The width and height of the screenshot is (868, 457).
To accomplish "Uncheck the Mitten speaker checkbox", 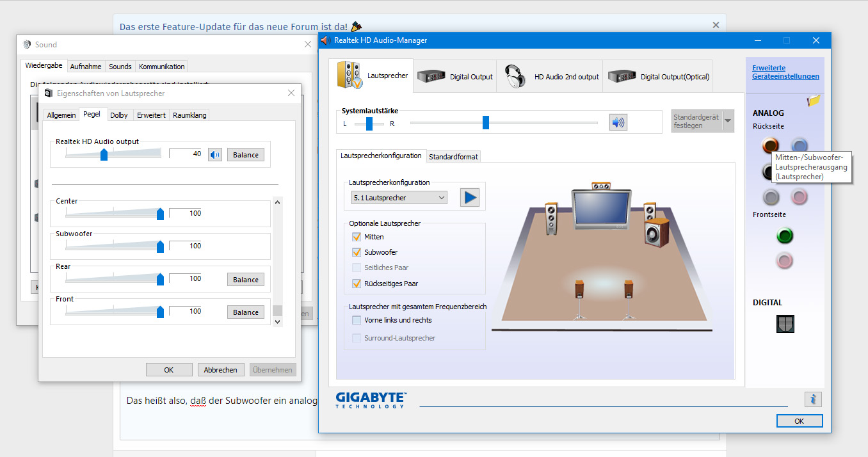I will click(x=357, y=237).
